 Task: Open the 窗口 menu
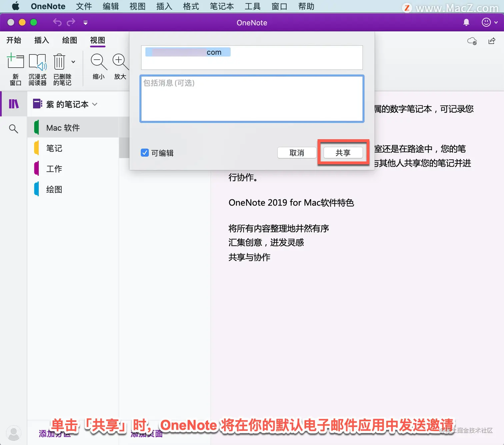[x=279, y=6]
